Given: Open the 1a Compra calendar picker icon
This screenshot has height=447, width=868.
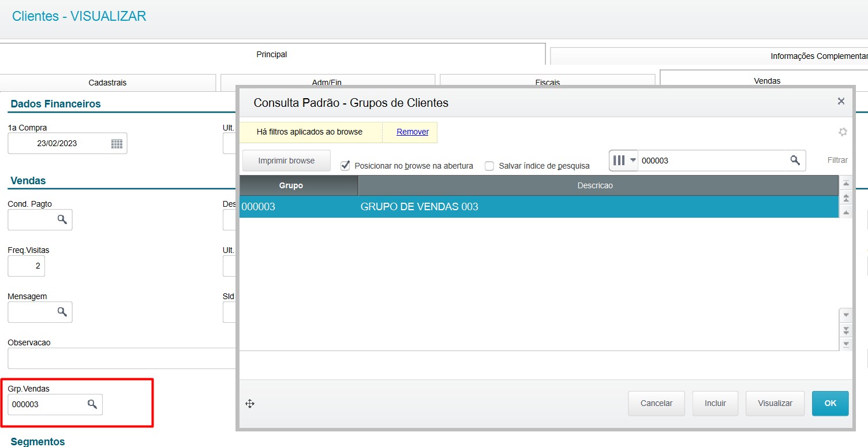Looking at the screenshot, I should pos(117,144).
